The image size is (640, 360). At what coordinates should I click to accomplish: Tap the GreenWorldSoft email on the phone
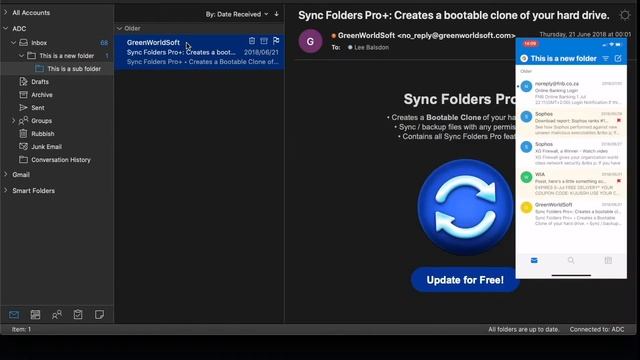[x=571, y=213]
